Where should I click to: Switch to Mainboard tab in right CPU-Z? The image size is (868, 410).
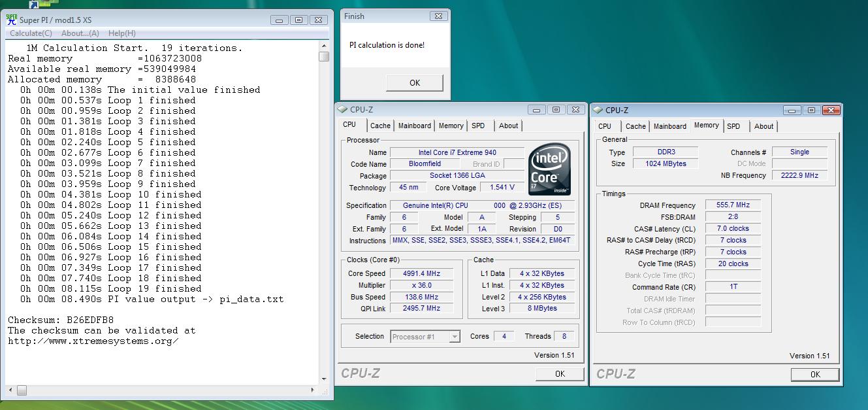tap(670, 126)
